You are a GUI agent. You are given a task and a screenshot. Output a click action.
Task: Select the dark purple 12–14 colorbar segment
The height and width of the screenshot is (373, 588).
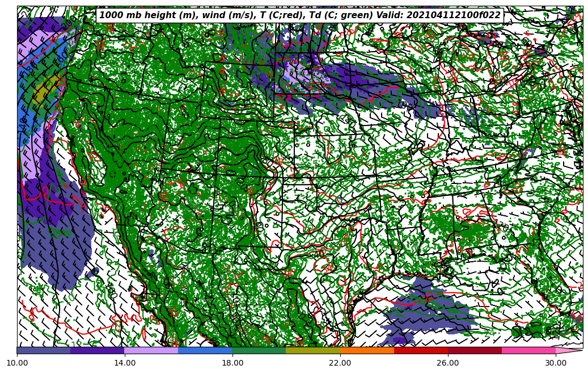(98, 350)
